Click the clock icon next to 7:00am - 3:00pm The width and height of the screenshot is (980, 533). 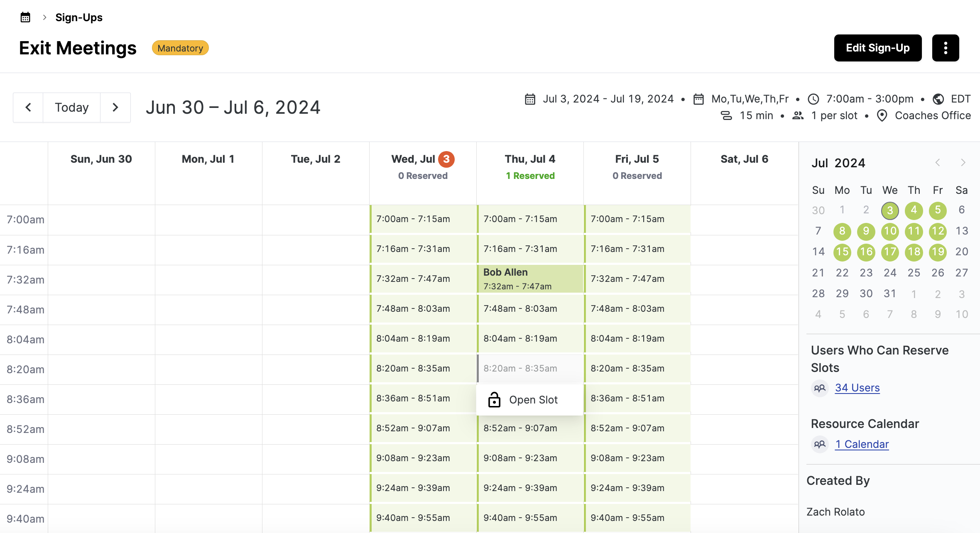pos(813,99)
